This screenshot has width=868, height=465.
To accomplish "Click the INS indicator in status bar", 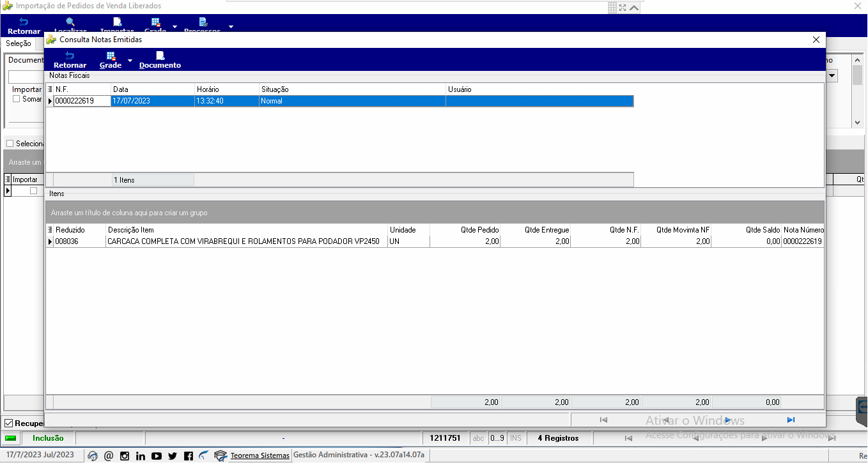I will point(516,438).
